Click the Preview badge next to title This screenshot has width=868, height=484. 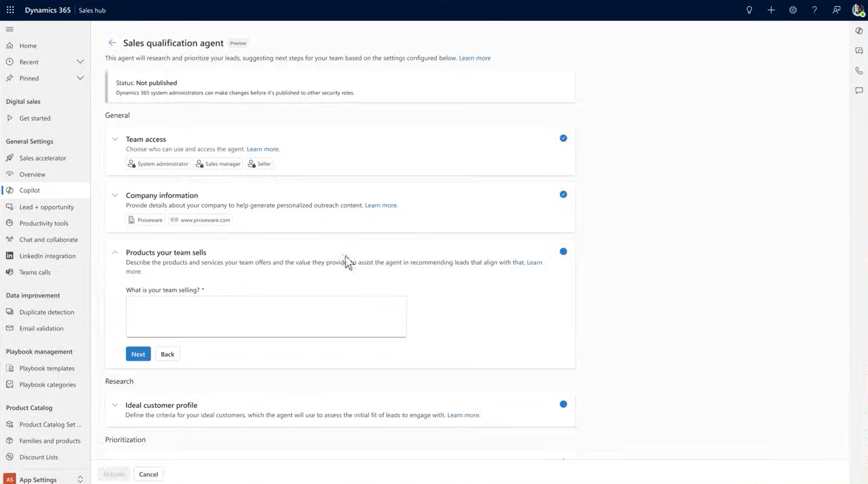click(238, 43)
